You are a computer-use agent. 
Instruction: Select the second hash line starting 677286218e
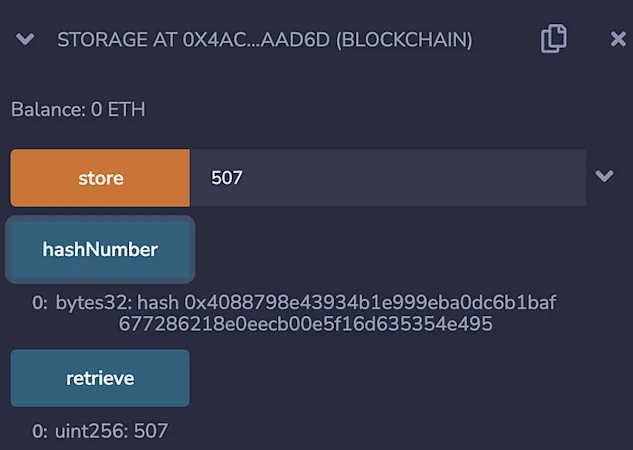[x=306, y=324]
